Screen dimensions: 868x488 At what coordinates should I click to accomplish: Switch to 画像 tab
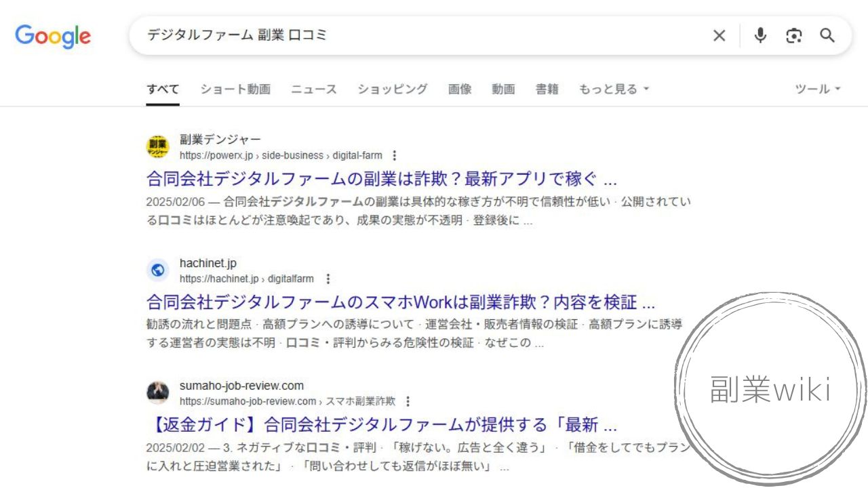pos(460,89)
